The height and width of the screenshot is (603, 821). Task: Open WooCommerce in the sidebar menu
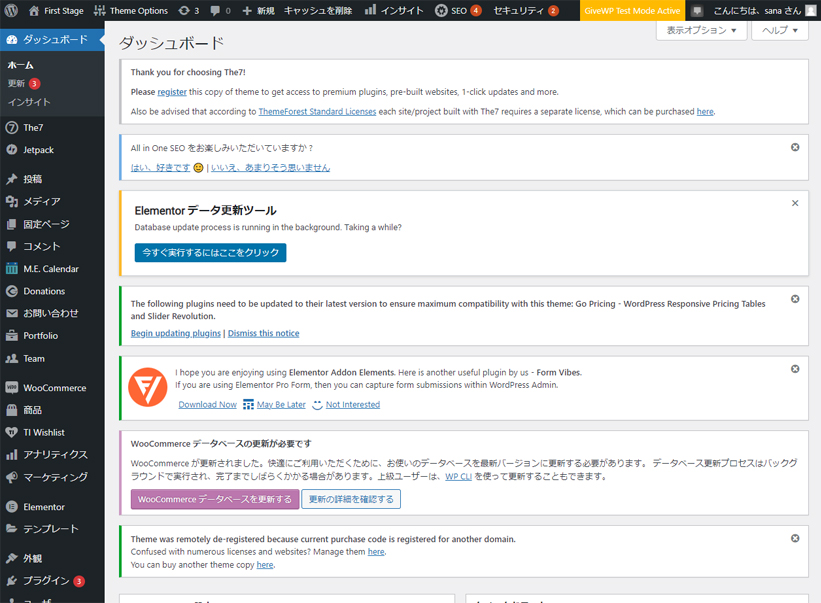(x=54, y=388)
